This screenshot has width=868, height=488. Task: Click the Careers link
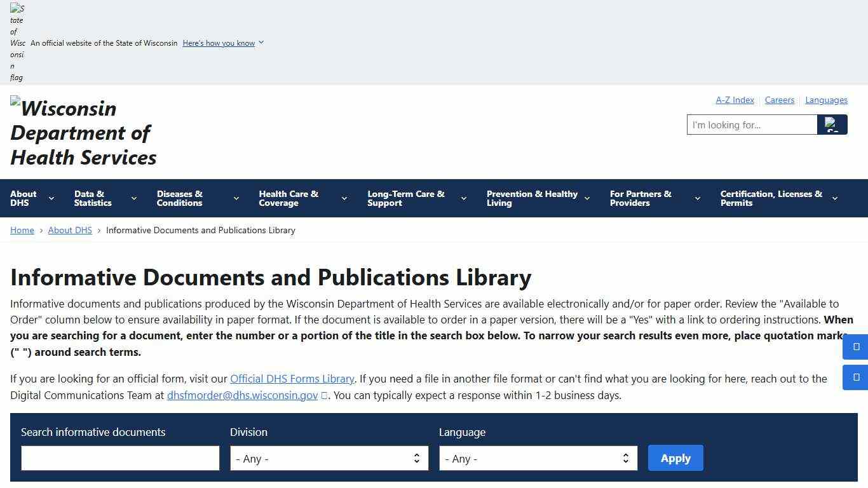point(779,100)
